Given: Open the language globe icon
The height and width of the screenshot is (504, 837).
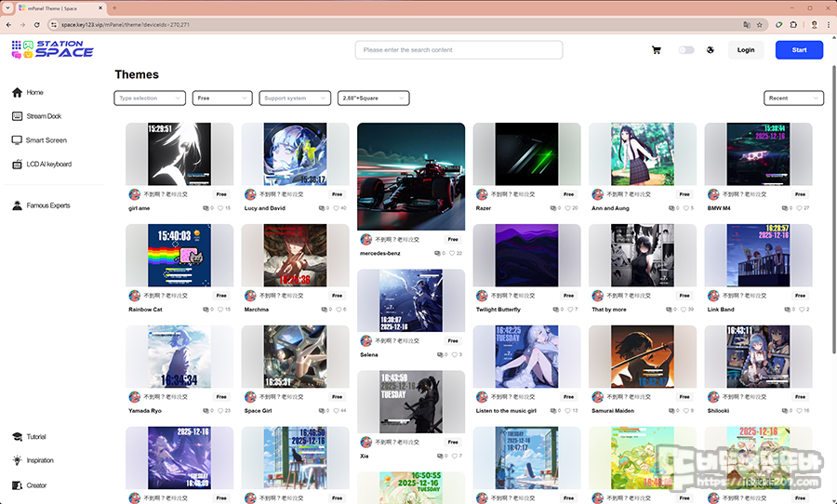Looking at the screenshot, I should pyautogui.click(x=710, y=50).
